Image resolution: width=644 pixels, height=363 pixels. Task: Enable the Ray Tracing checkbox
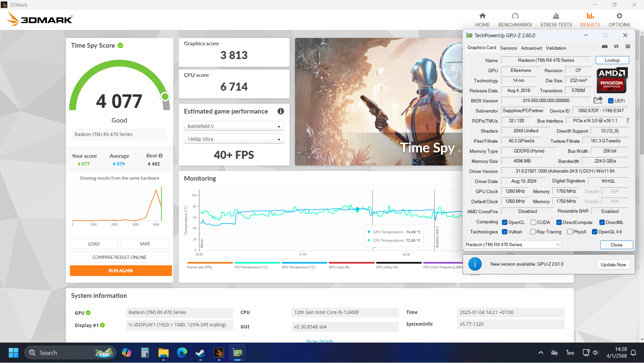tap(532, 232)
